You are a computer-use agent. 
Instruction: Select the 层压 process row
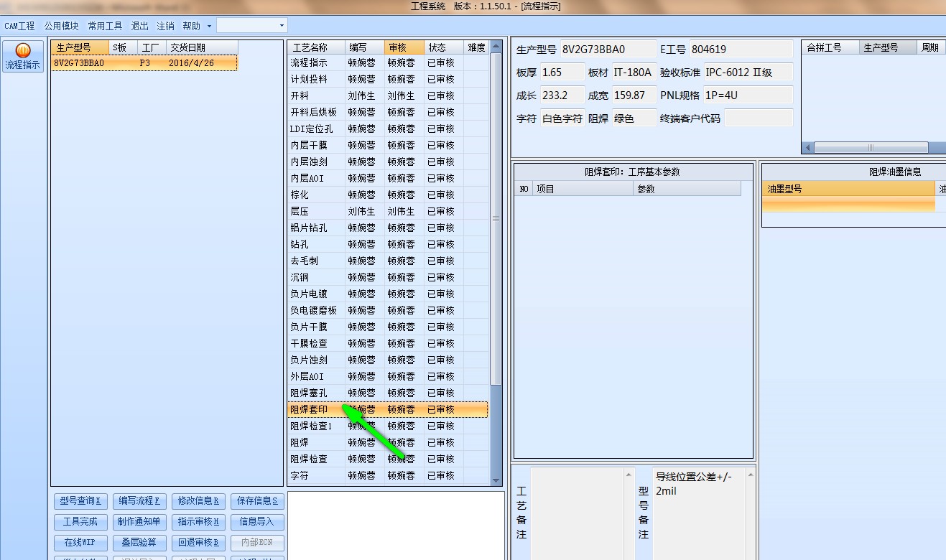click(388, 211)
